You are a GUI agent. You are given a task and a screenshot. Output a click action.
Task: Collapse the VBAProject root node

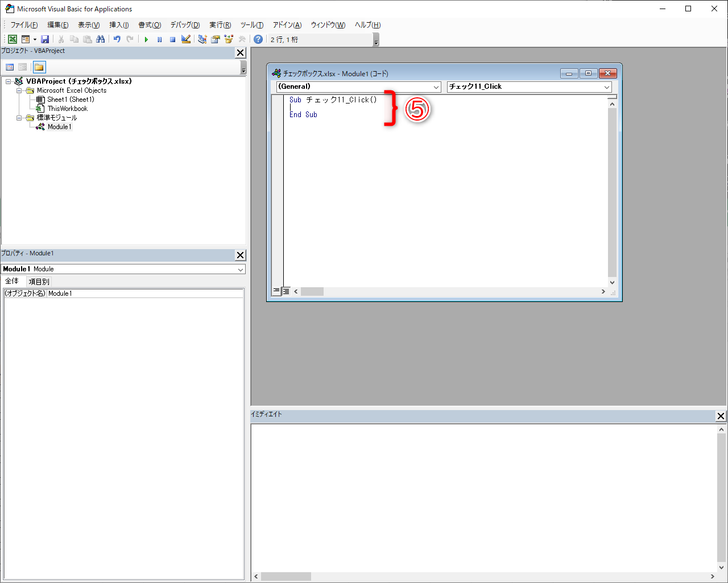pyautogui.click(x=9, y=81)
